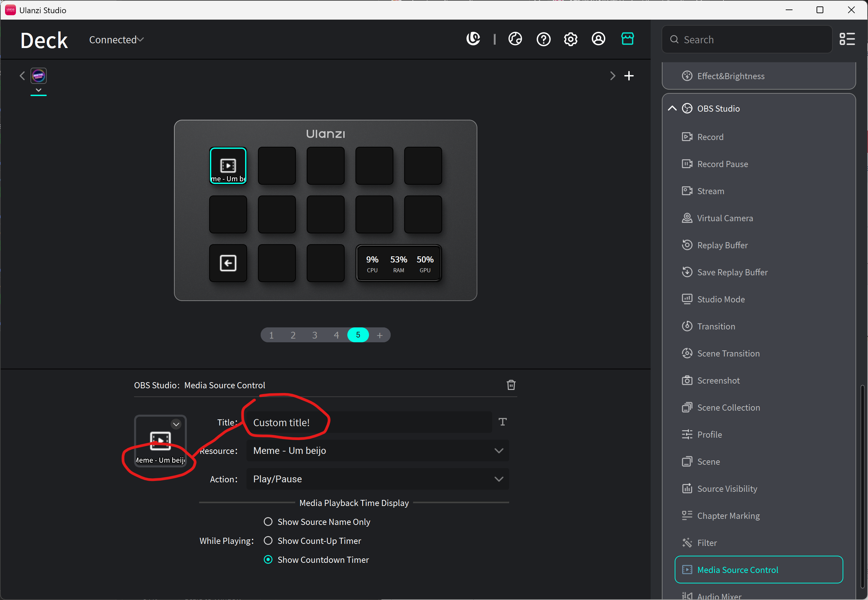Select Show Count-Up Timer option
The height and width of the screenshot is (600, 868).
(268, 540)
